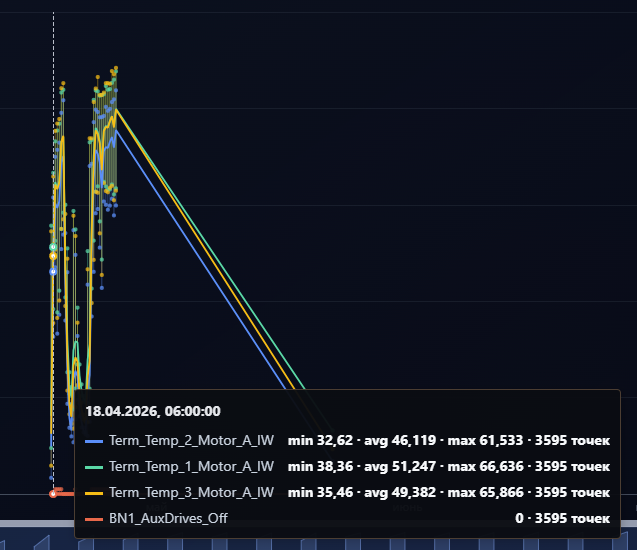Click the '0 · 3595 точек' value

563,518
